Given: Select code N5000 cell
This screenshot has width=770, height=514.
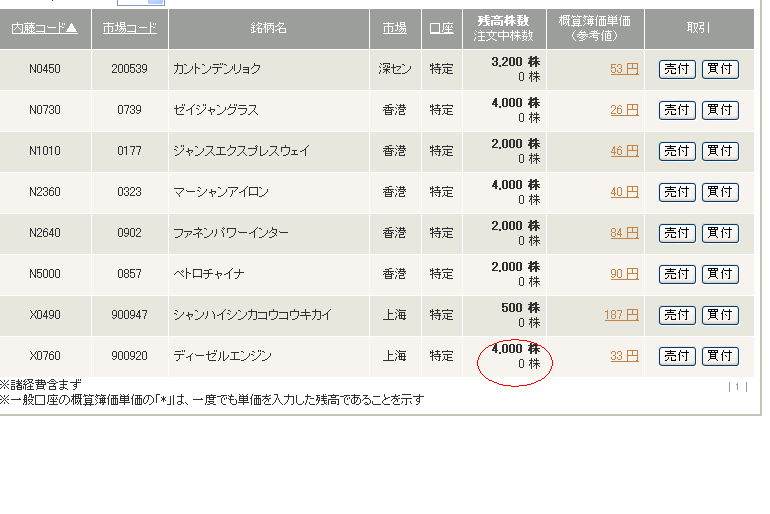Looking at the screenshot, I should pos(45,274).
